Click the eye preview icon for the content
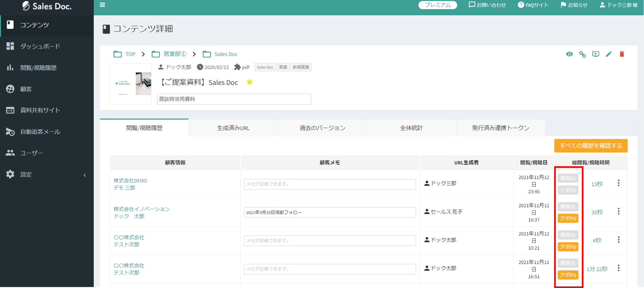 point(569,54)
